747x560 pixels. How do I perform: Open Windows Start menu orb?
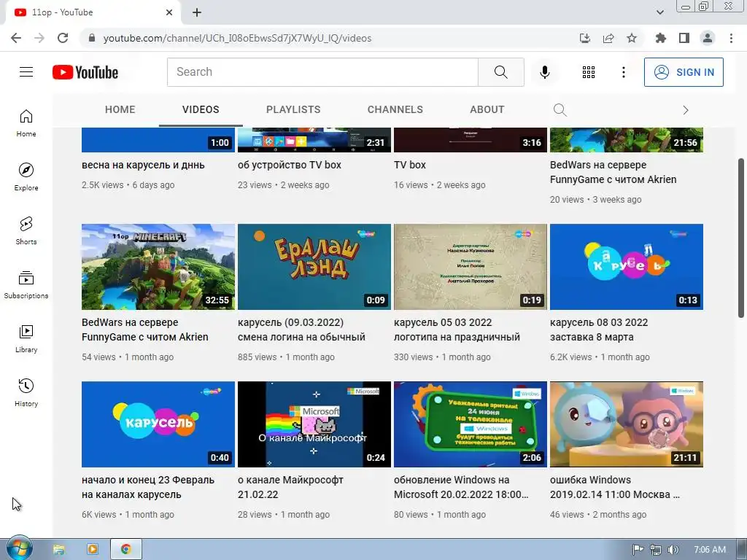pyautogui.click(x=19, y=548)
